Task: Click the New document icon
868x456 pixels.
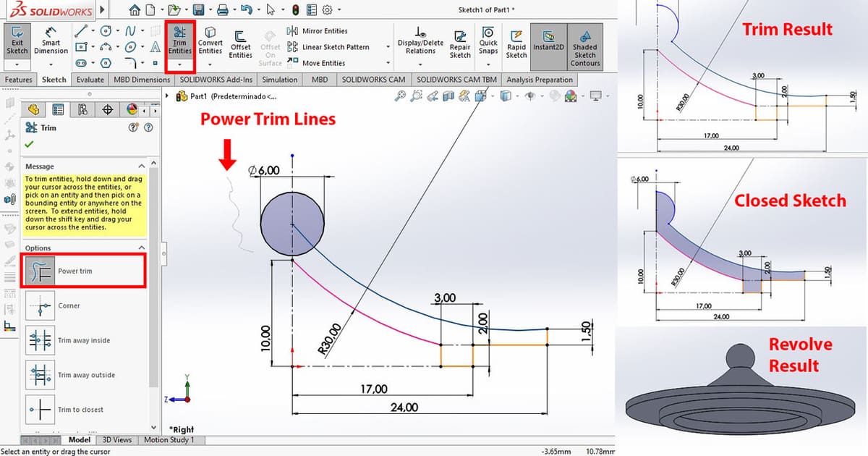Action: pyautogui.click(x=150, y=9)
